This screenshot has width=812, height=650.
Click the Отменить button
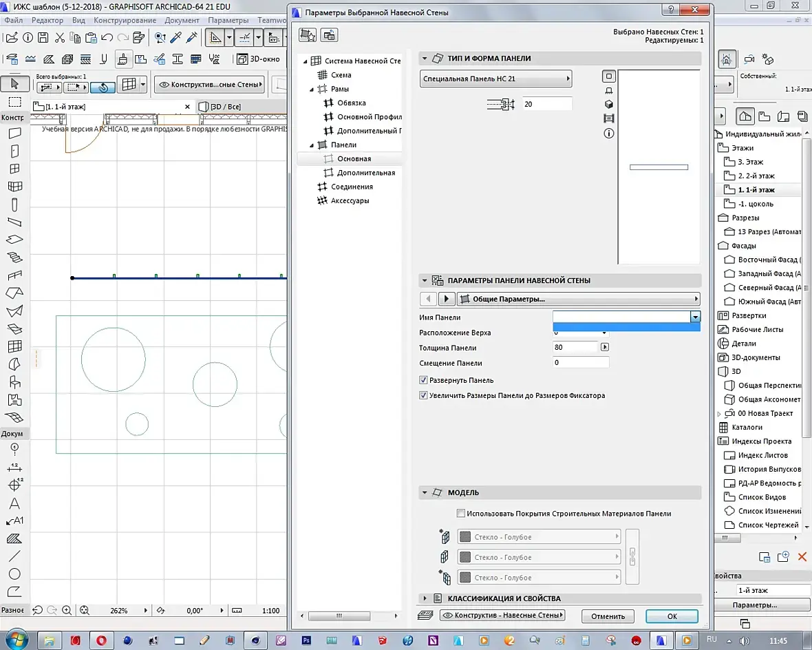(608, 616)
